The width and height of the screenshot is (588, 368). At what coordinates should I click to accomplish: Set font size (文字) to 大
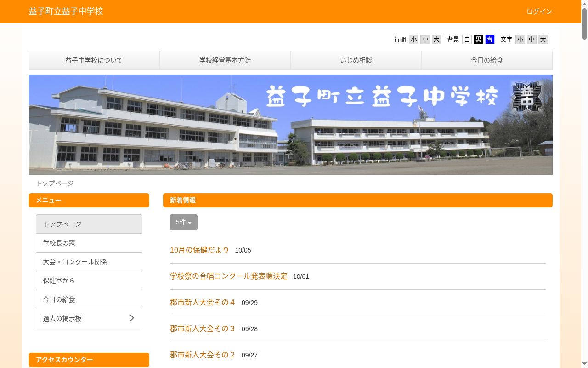click(x=543, y=40)
